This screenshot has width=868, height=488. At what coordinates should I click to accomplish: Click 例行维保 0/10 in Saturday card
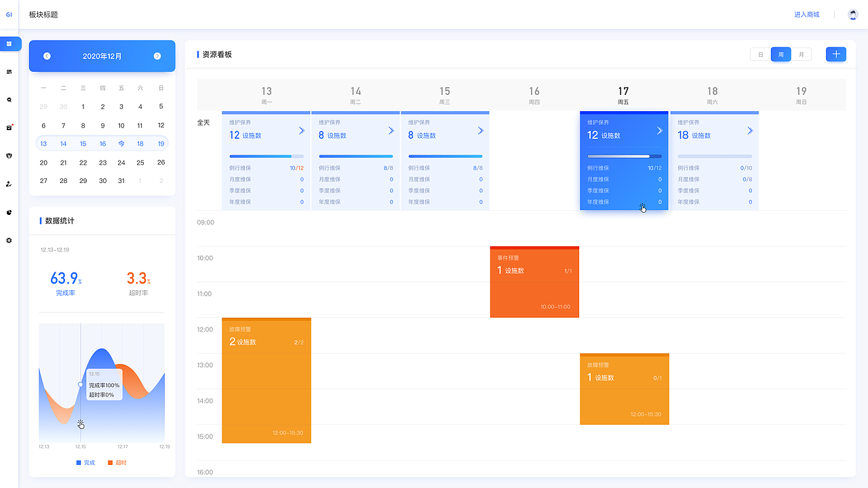click(x=715, y=168)
